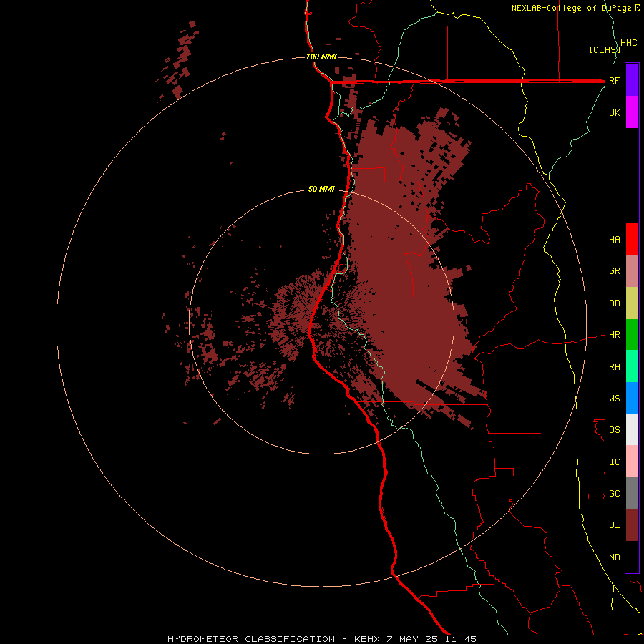
Task: Click the DS legend label
Action: pos(614,430)
